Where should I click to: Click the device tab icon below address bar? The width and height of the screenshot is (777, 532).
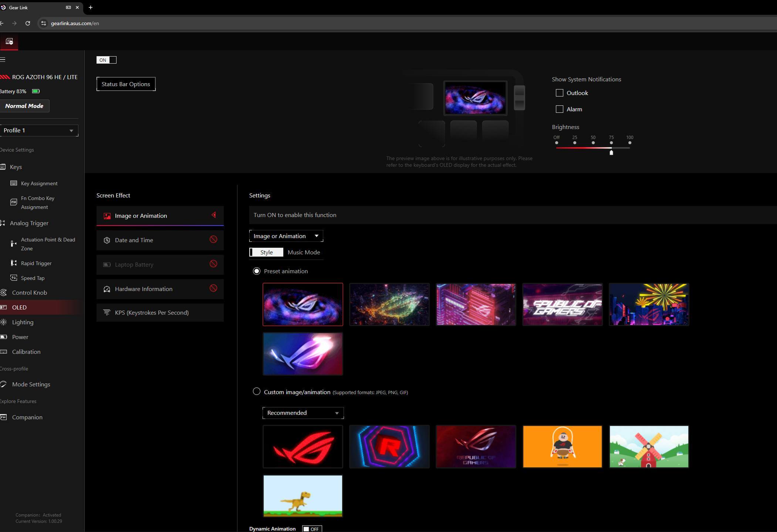point(9,41)
